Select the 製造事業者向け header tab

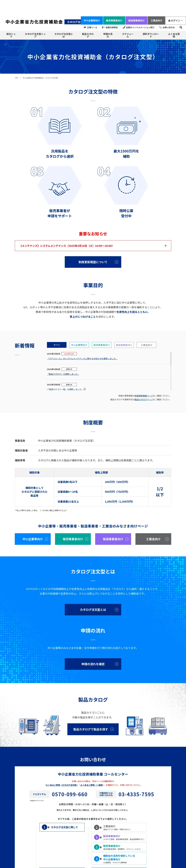136,21
